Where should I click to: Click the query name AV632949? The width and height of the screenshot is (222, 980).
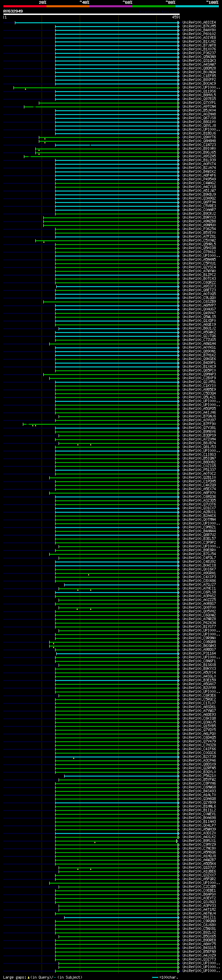pyautogui.click(x=13, y=11)
